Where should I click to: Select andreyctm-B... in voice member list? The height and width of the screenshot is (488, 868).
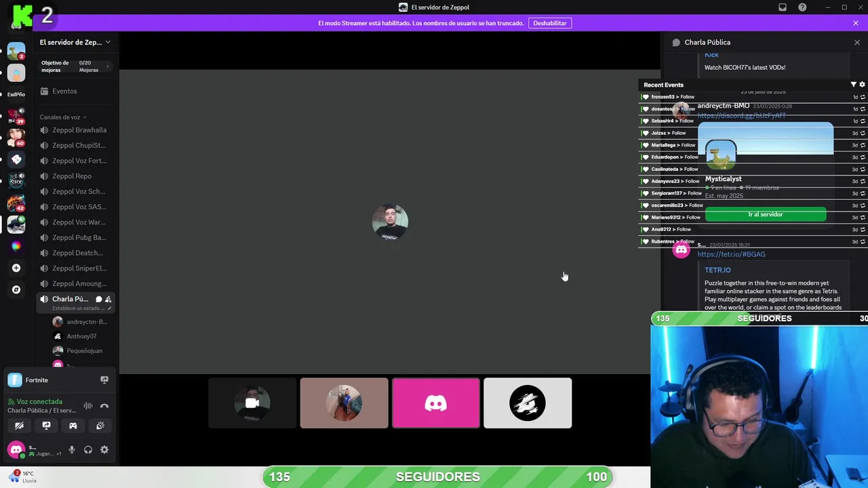click(x=80, y=322)
